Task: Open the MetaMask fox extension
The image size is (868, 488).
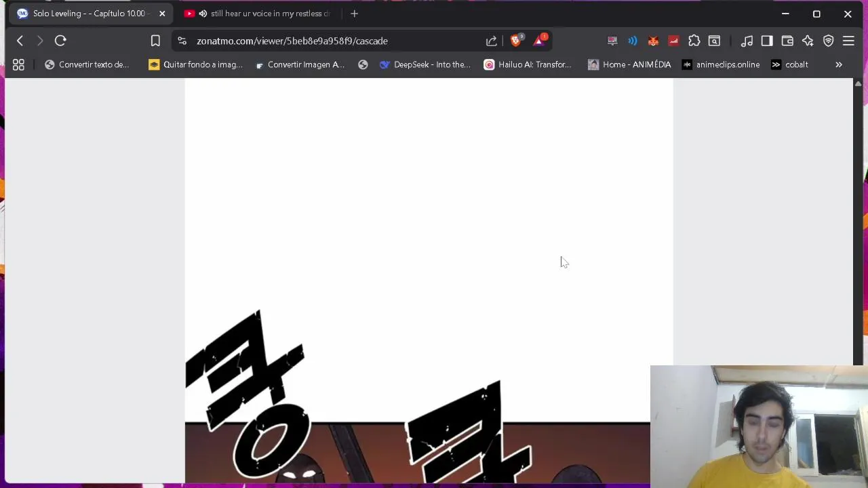Action: pos(653,41)
